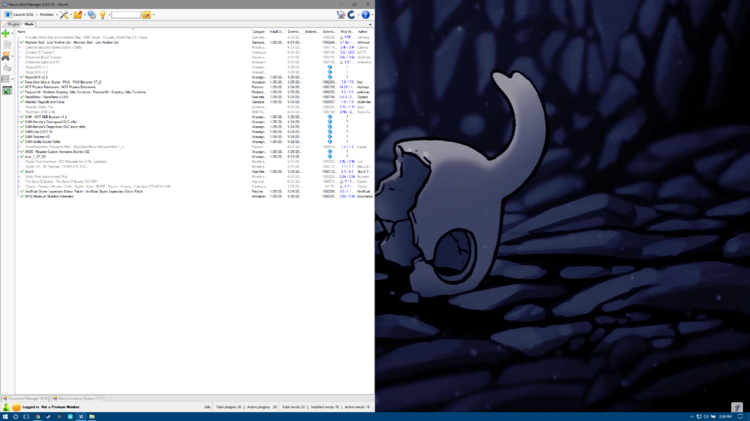Toggle checkmark for SkyUI mod

coord(22,171)
